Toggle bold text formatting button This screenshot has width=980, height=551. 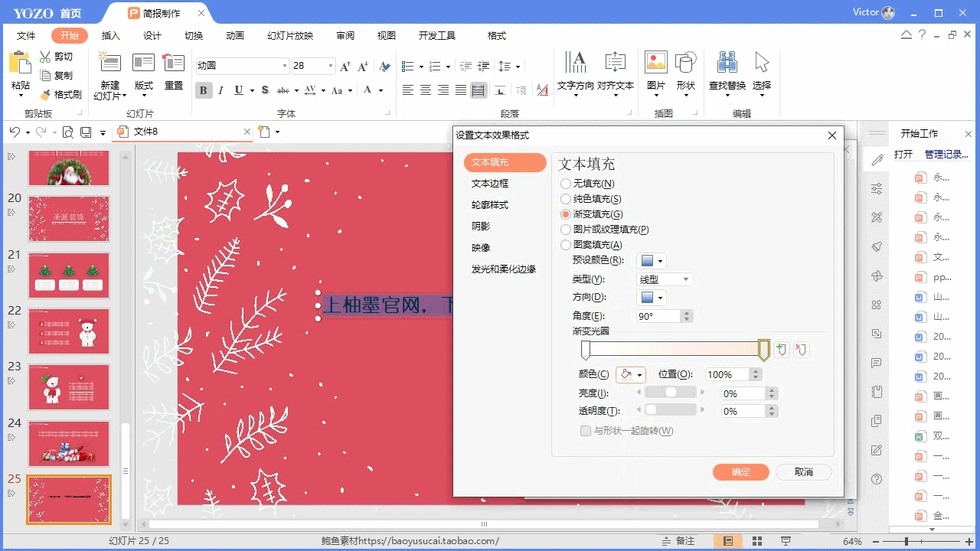[x=204, y=90]
